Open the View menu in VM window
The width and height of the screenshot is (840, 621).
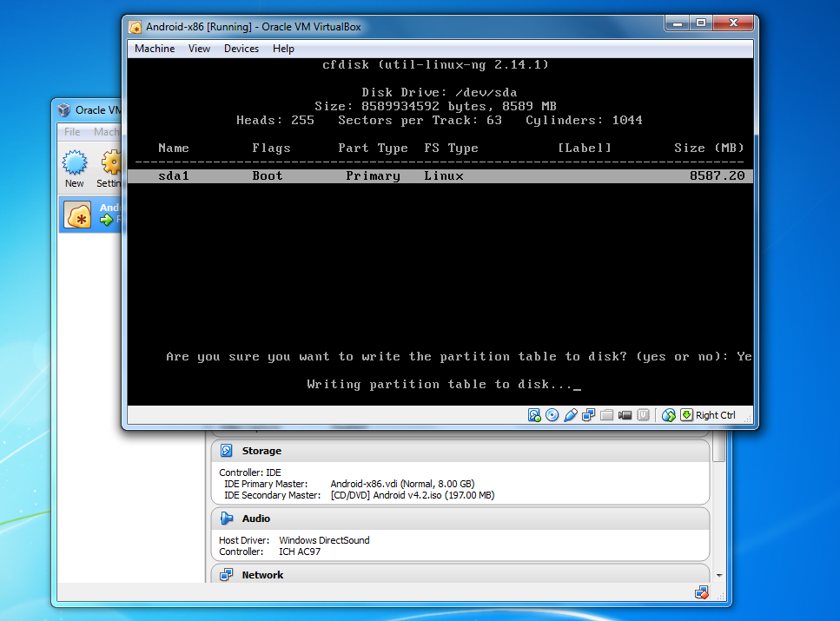(199, 49)
